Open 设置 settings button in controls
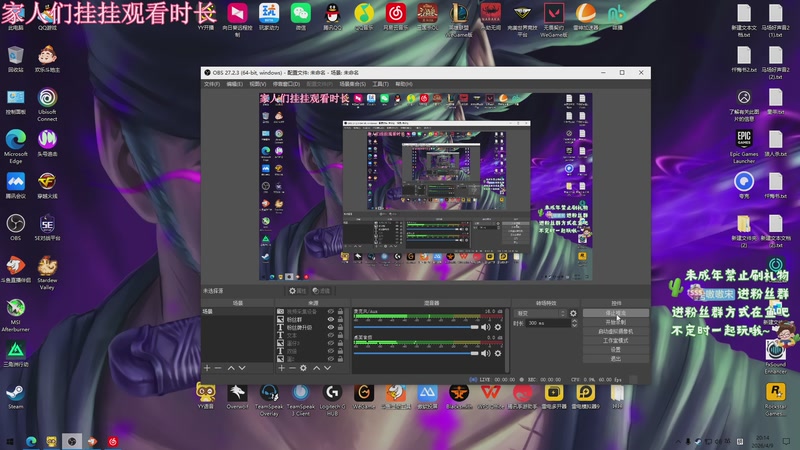Image resolution: width=800 pixels, height=450 pixels. [x=616, y=349]
